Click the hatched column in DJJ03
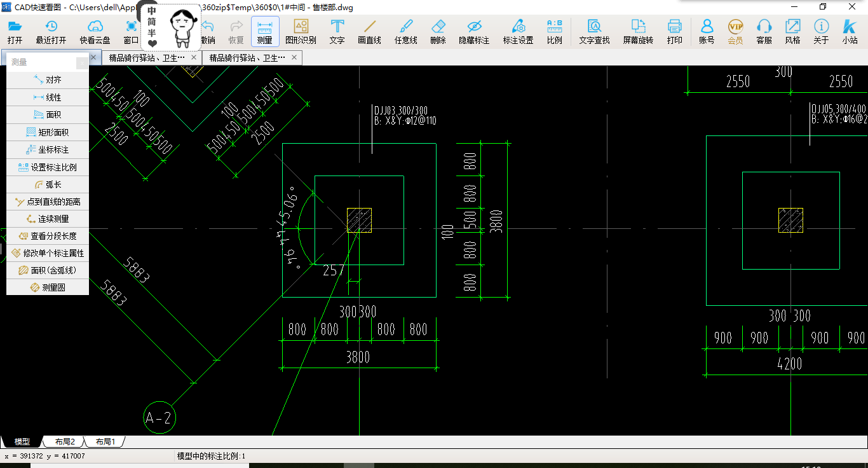This screenshot has height=468, width=868. 359,220
